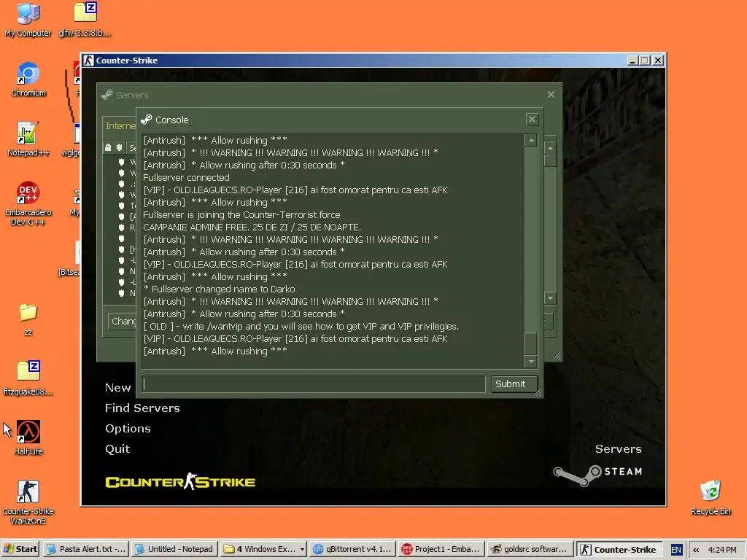Screen dimensions: 747x560
Task: Switch to goldsrc software taskbar window
Action: [x=530, y=549]
